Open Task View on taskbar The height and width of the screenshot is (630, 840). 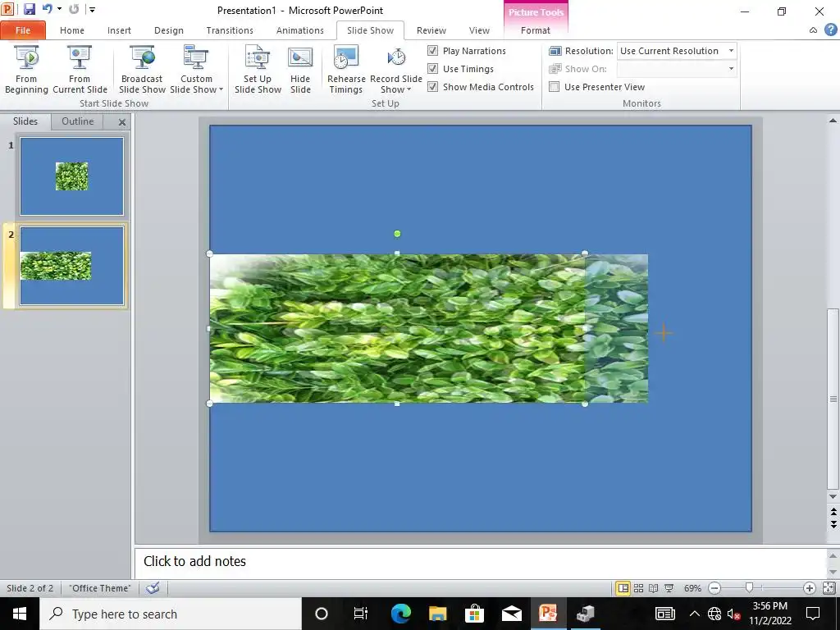[x=361, y=614]
